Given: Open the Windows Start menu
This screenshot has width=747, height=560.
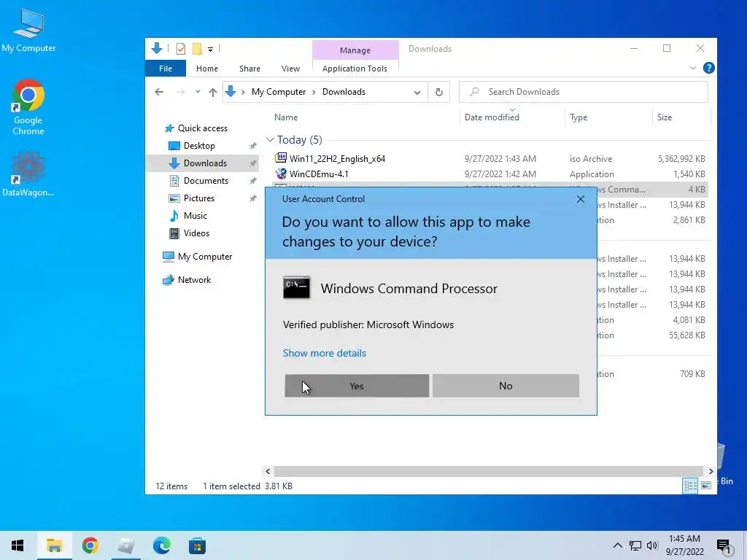Looking at the screenshot, I should pyautogui.click(x=18, y=545).
